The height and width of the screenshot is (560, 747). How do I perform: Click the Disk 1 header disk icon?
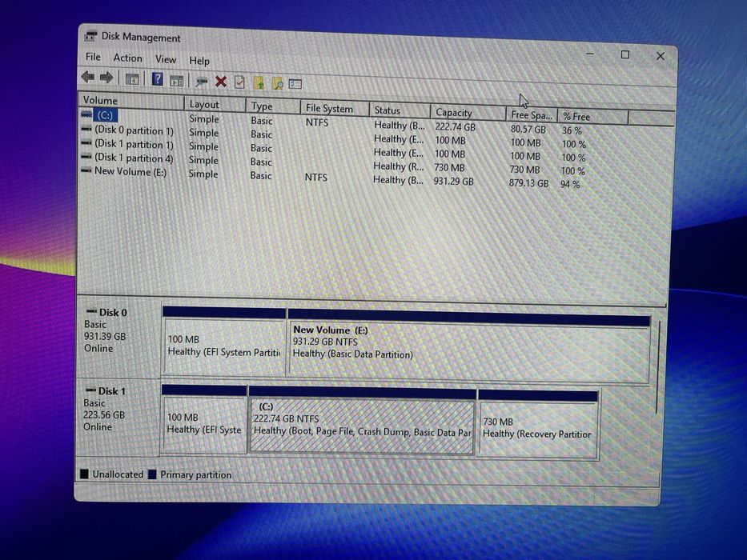[x=90, y=390]
